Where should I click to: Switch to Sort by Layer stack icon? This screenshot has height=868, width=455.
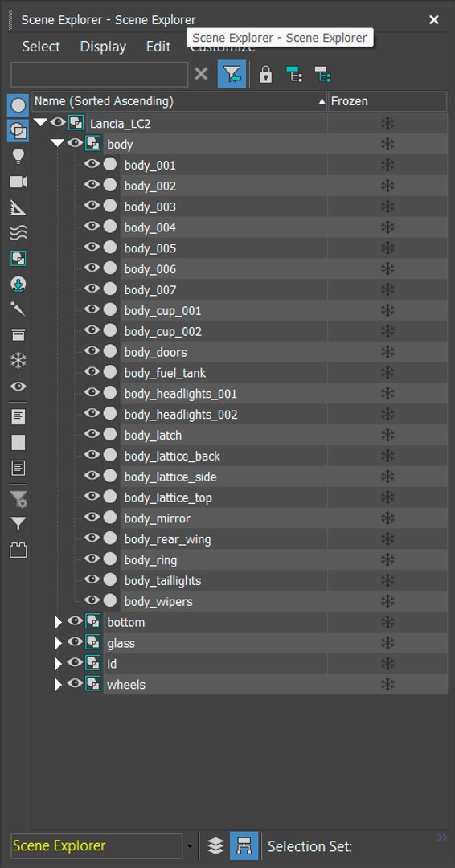tap(215, 845)
